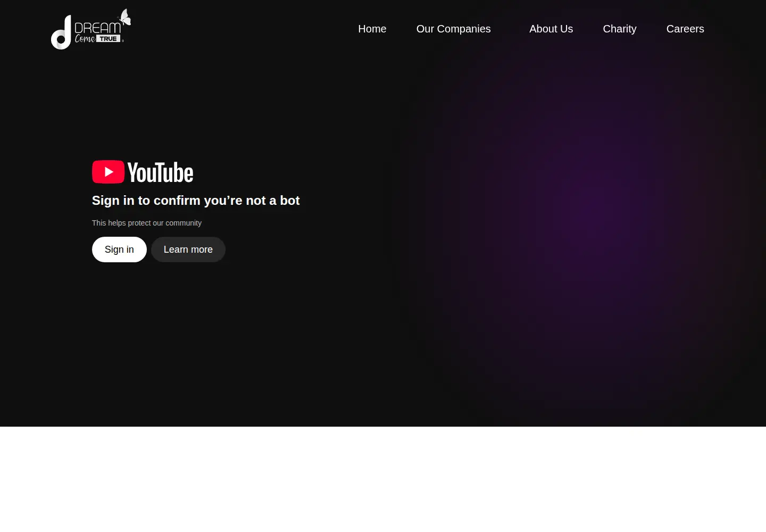
Task: Open the Charity page
Action: 620,29
